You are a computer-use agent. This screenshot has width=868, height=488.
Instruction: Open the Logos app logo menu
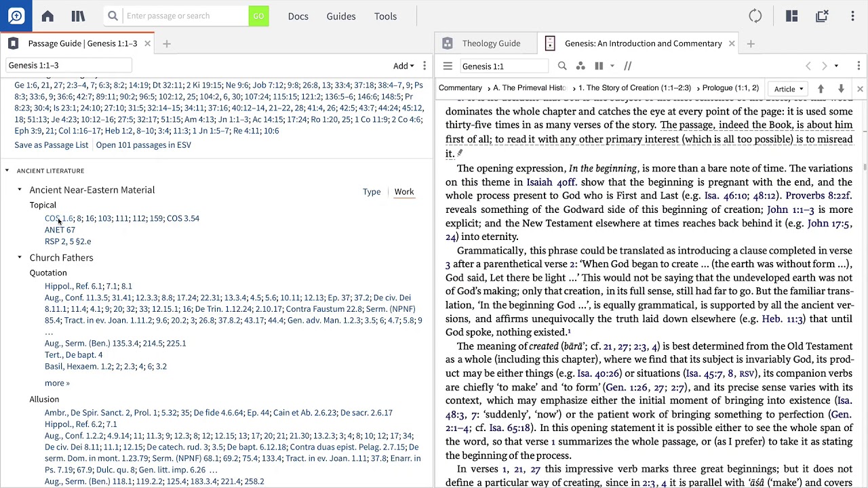coord(16,16)
